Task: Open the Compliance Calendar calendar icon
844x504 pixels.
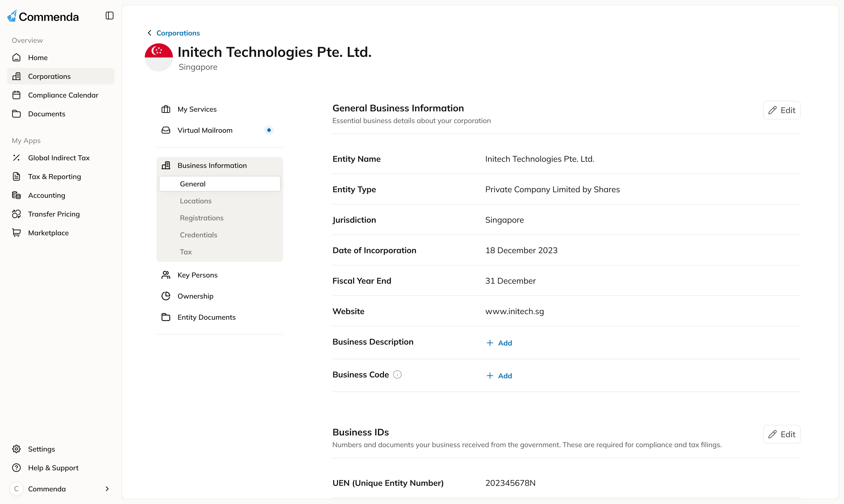Action: tap(17, 95)
